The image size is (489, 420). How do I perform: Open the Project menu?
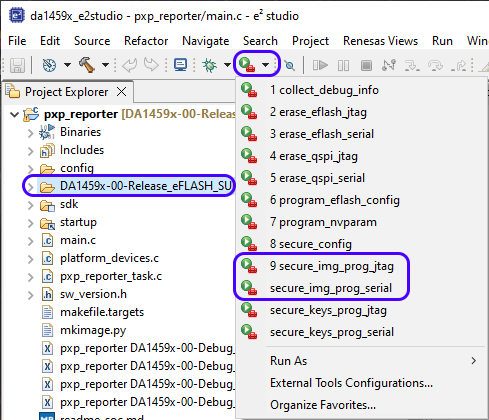coord(310,41)
